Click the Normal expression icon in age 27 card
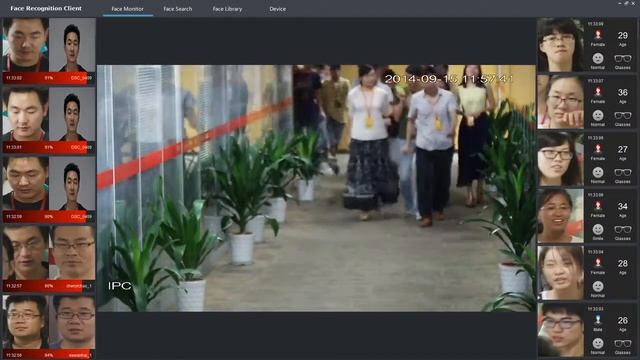Screen dimensions: 640x360 [x=598, y=173]
